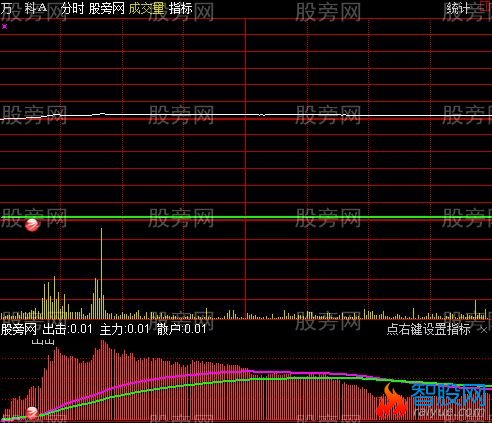The height and width of the screenshot is (423, 492).
Task: Click the purple marker in the chart's top-left
Action: tap(4, 26)
